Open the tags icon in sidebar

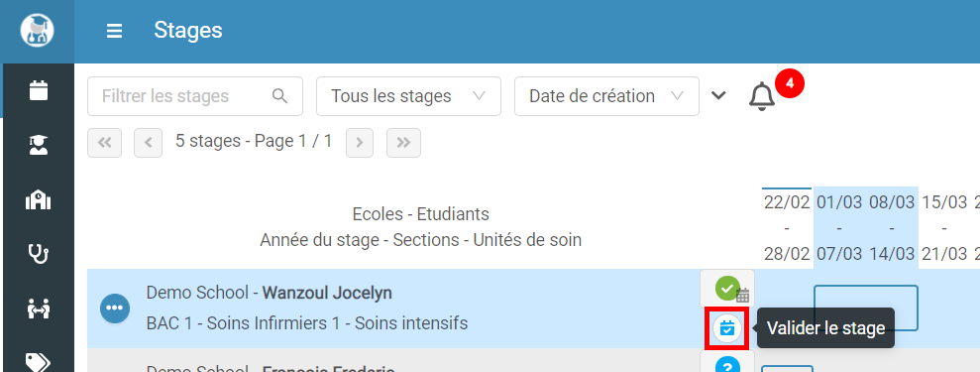[x=39, y=361]
